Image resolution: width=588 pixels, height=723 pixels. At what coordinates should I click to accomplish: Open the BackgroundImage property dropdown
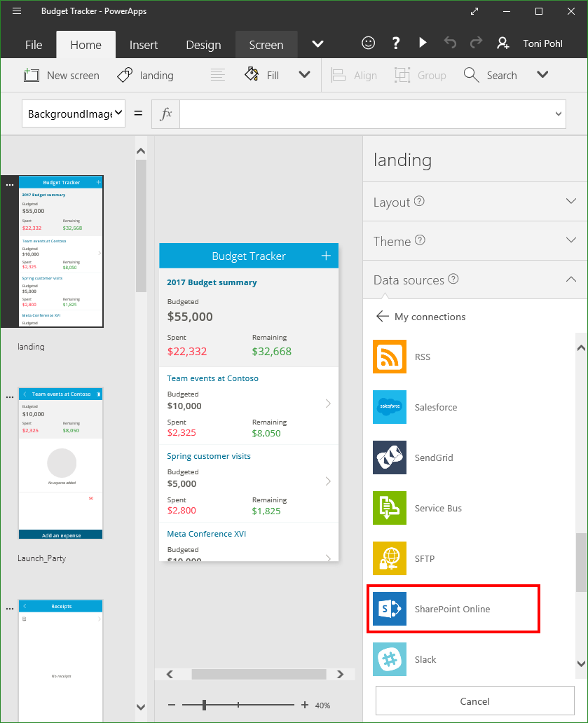pos(73,113)
